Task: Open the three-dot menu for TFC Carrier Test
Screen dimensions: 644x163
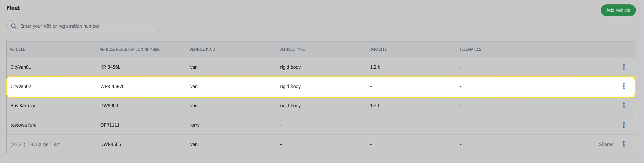Action: coord(624,144)
